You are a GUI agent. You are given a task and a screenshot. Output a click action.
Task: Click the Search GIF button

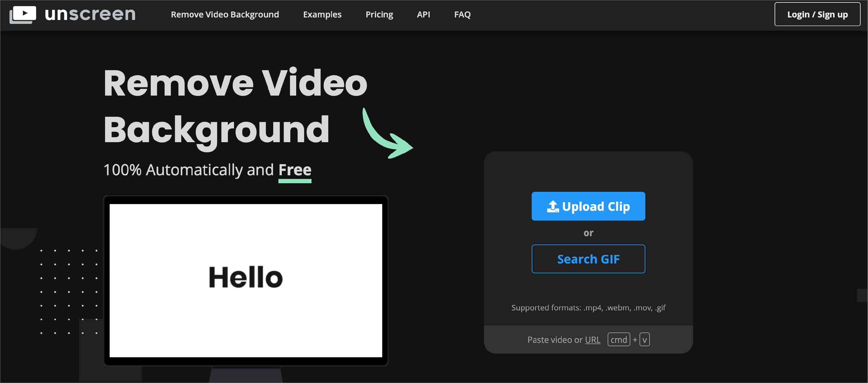click(x=588, y=259)
